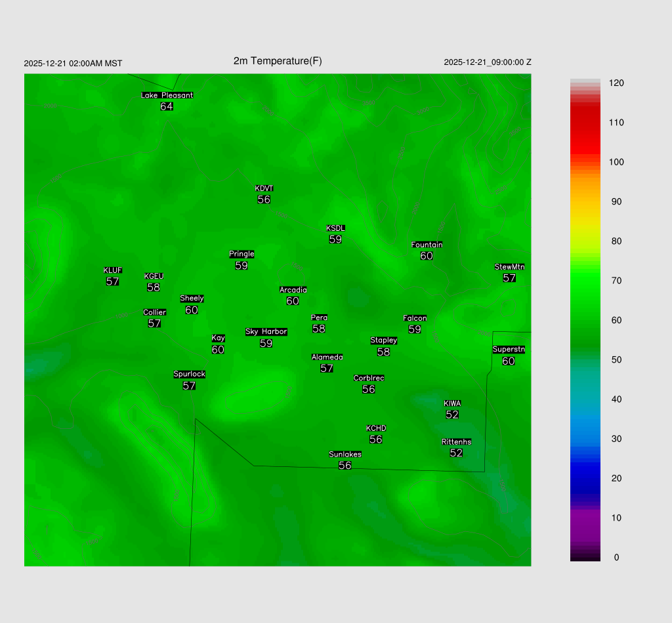672x623 pixels.
Task: Click the 64 reading under Lake Pleasant
Action: click(x=167, y=106)
